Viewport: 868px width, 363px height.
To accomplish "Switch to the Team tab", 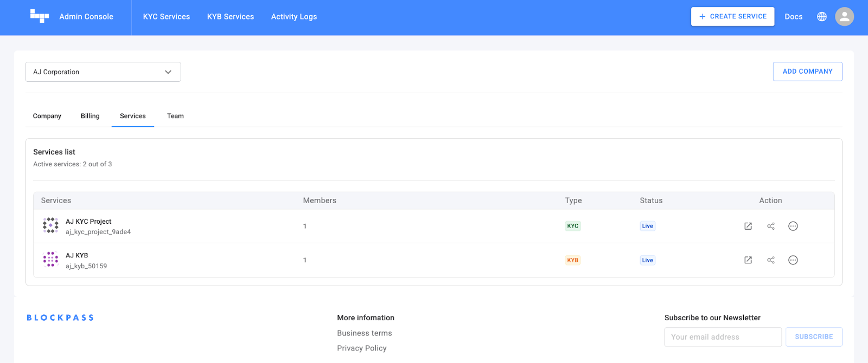I will point(175,116).
